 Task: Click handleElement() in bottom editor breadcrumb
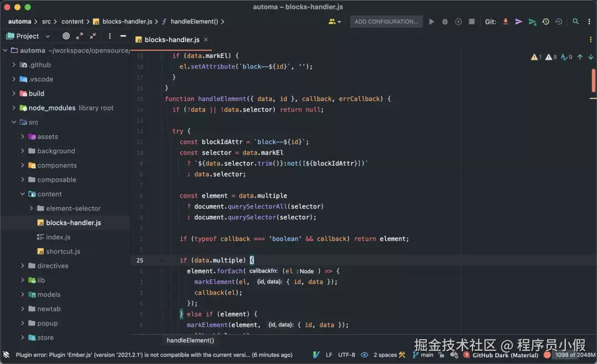point(190,340)
